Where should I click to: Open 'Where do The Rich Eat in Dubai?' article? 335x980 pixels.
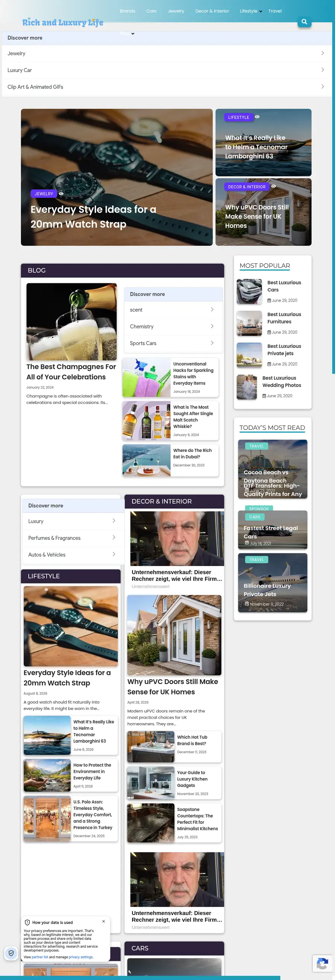click(x=193, y=453)
